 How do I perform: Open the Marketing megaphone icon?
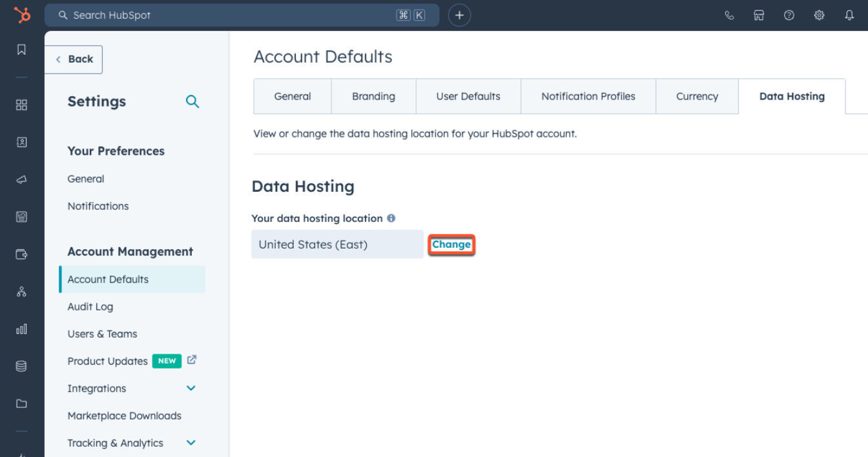pyautogui.click(x=21, y=179)
